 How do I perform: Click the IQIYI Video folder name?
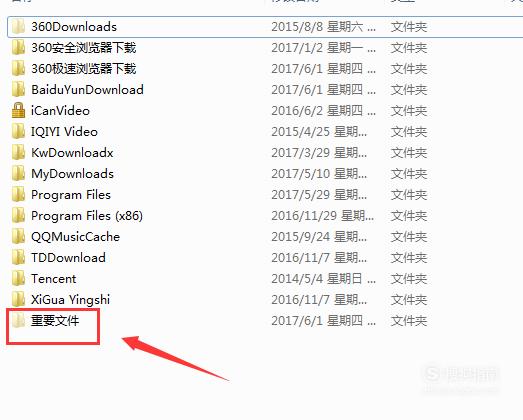click(x=64, y=132)
